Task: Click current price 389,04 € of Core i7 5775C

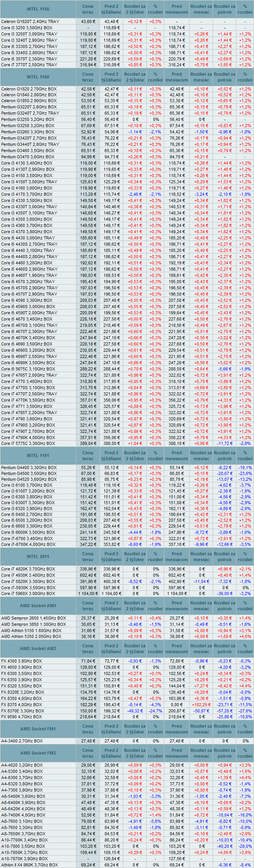Action: coord(88,443)
